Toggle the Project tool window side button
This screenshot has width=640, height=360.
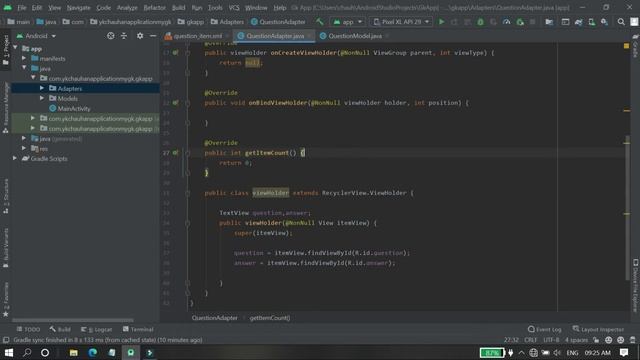coord(6,50)
